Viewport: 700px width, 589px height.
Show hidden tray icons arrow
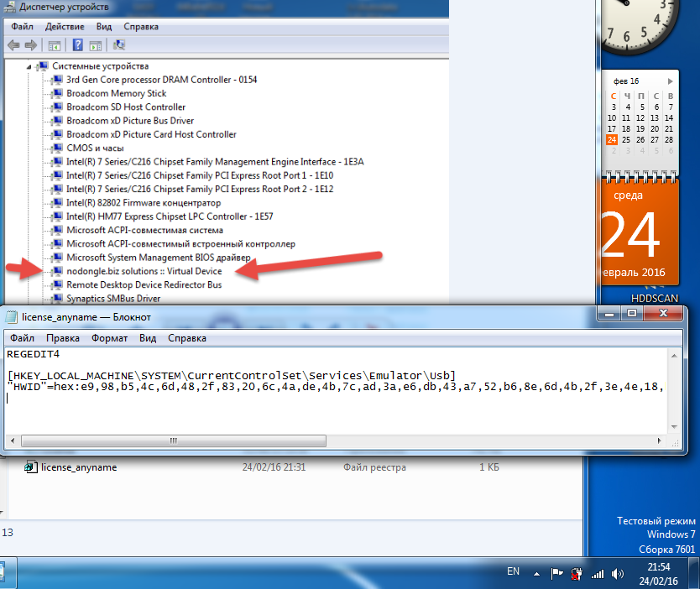pos(536,574)
